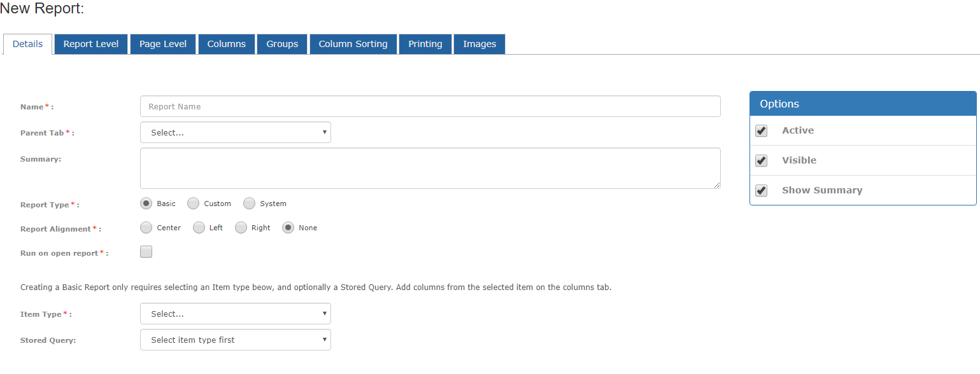This screenshot has width=980, height=374.
Task: Set report alignment to Right
Action: (x=241, y=228)
